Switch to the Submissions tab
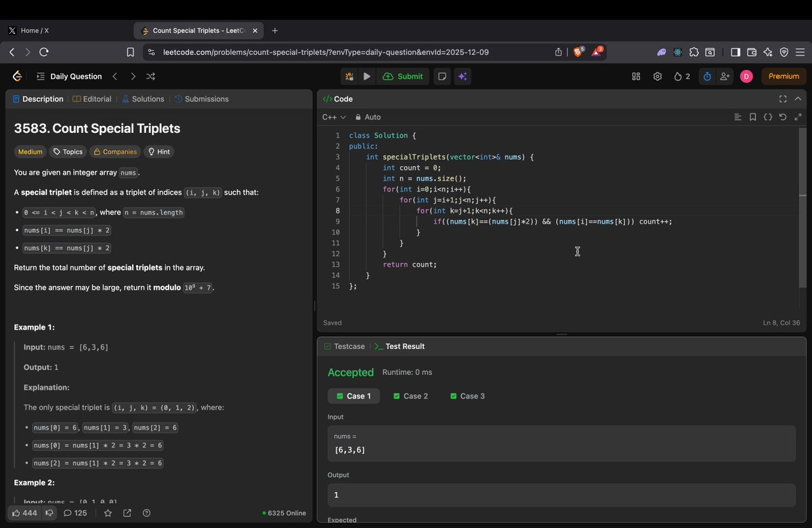 point(201,99)
